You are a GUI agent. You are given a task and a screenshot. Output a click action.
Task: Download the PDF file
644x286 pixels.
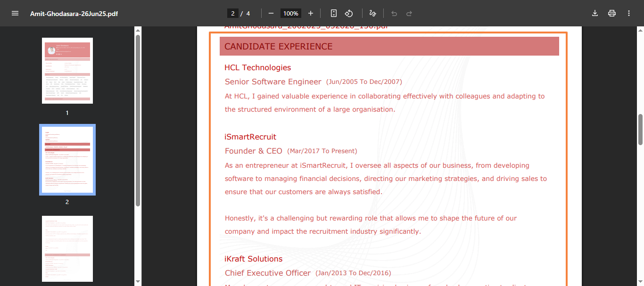pos(595,13)
